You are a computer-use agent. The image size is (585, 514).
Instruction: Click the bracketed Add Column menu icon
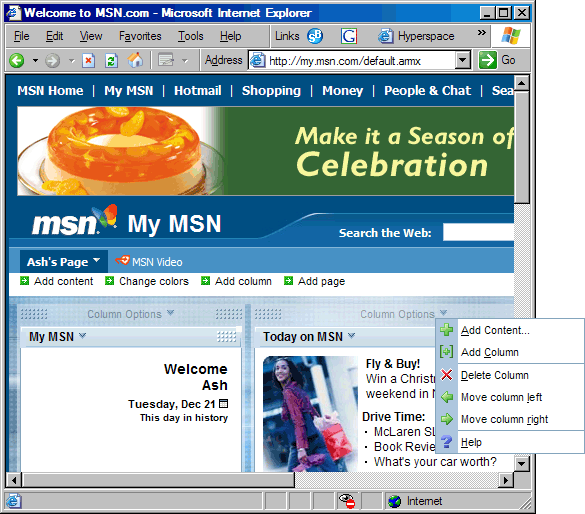point(446,352)
